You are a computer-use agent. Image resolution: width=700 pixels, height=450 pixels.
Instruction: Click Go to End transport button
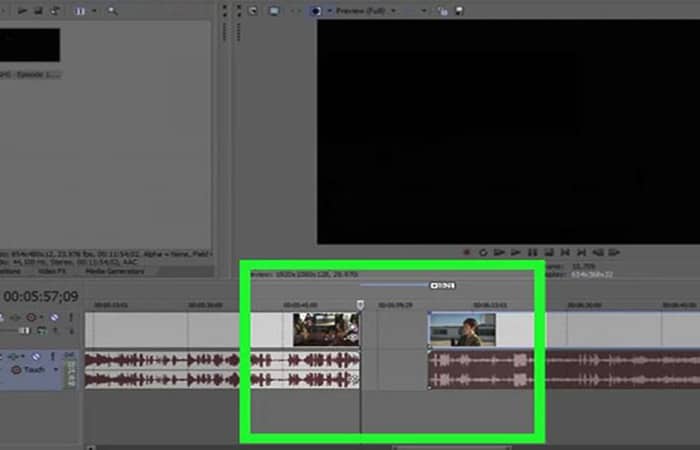pyautogui.click(x=581, y=253)
